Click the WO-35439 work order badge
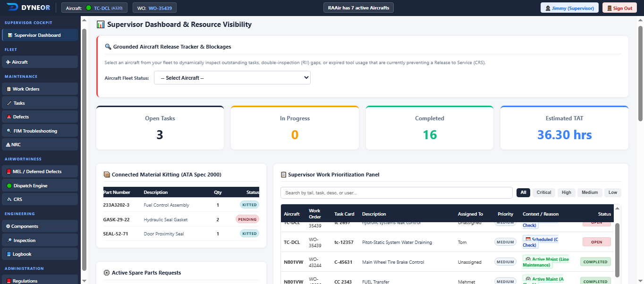 click(154, 8)
